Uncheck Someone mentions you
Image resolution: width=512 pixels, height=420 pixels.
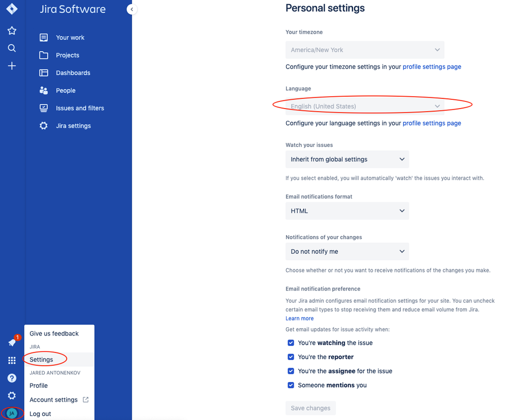coord(291,385)
